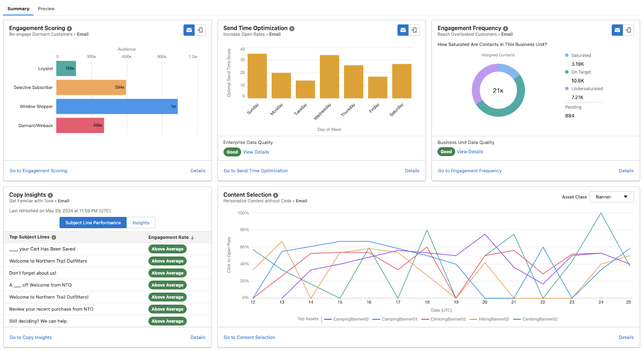
Task: Click the Sunday bar in send time chart
Action: tap(257, 76)
